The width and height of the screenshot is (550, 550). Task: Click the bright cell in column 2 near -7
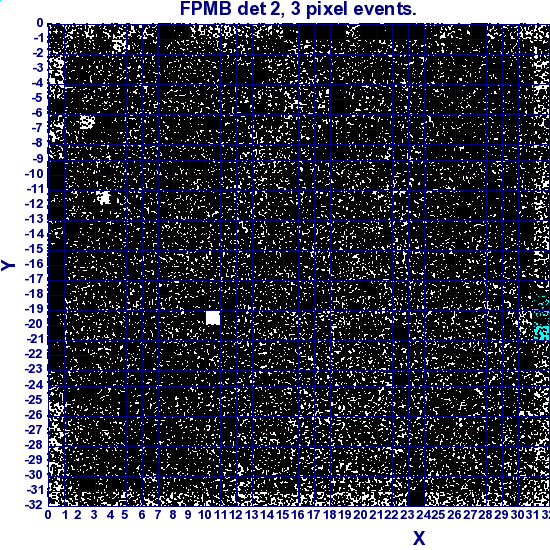87,122
